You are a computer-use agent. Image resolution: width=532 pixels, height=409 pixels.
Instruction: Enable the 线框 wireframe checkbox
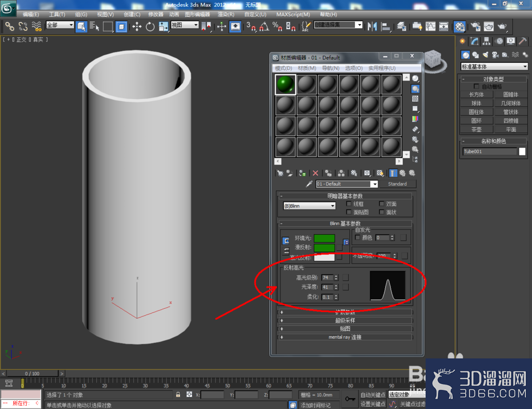tap(348, 203)
